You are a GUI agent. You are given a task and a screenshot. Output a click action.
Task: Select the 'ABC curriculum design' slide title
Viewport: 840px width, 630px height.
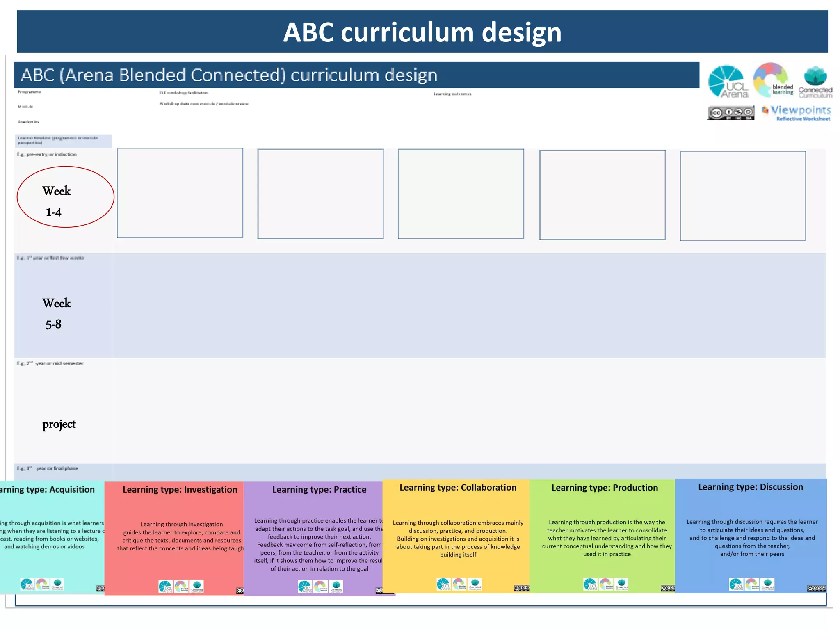tap(422, 32)
